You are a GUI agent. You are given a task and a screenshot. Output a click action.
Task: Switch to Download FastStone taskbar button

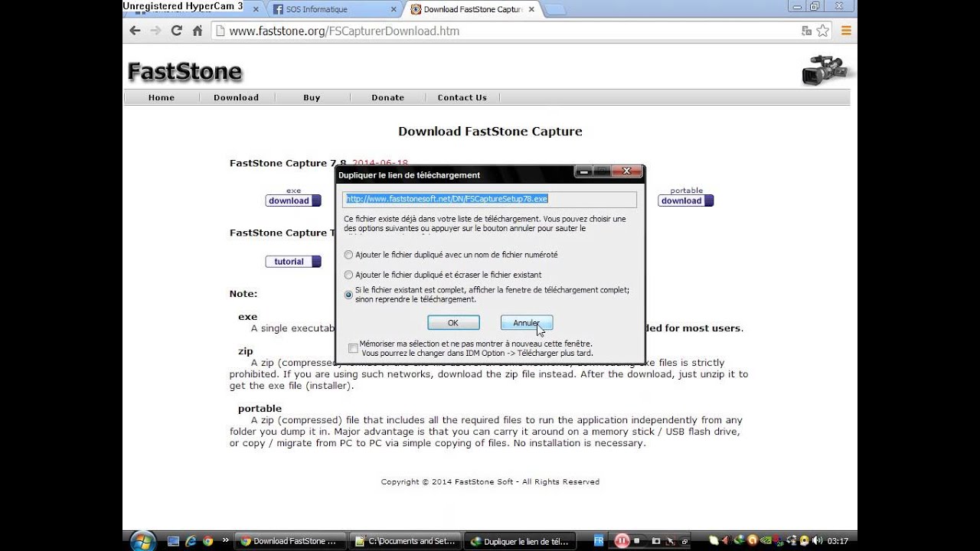290,541
